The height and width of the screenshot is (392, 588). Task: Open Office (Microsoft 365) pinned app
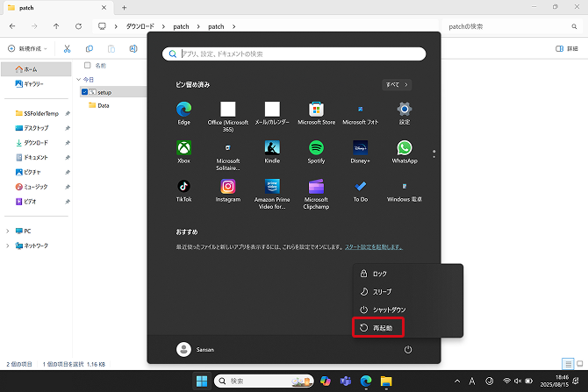(227, 116)
